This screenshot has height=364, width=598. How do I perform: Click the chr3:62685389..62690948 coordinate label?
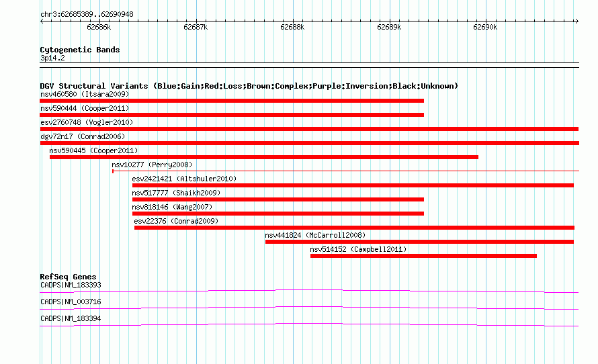(87, 15)
